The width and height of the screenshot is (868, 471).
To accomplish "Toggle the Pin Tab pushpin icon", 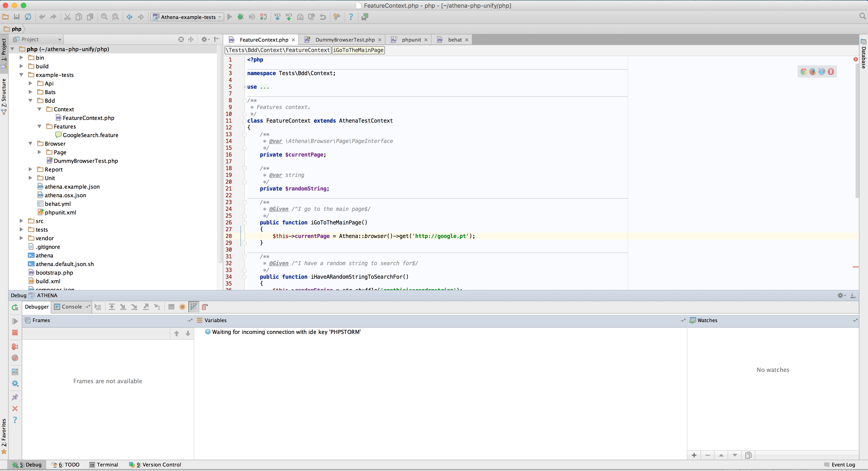I will click(15, 398).
